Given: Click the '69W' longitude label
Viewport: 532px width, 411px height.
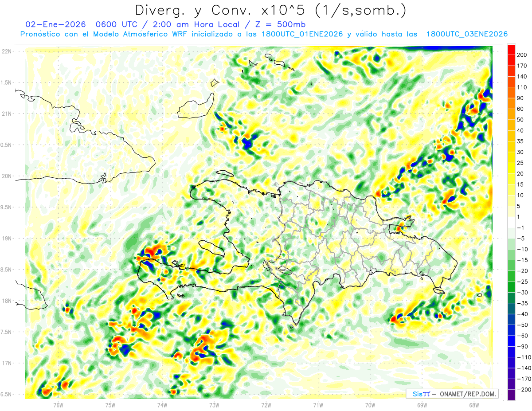Looking at the screenshot, I should coord(422,405).
